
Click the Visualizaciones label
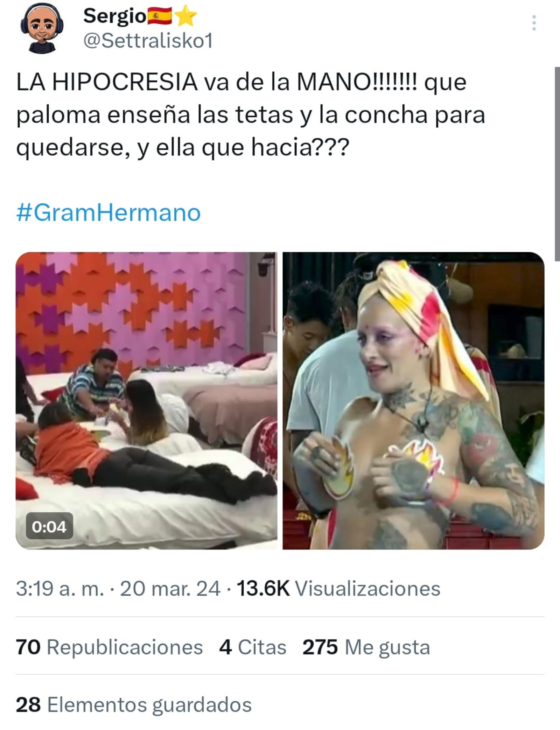(x=367, y=589)
